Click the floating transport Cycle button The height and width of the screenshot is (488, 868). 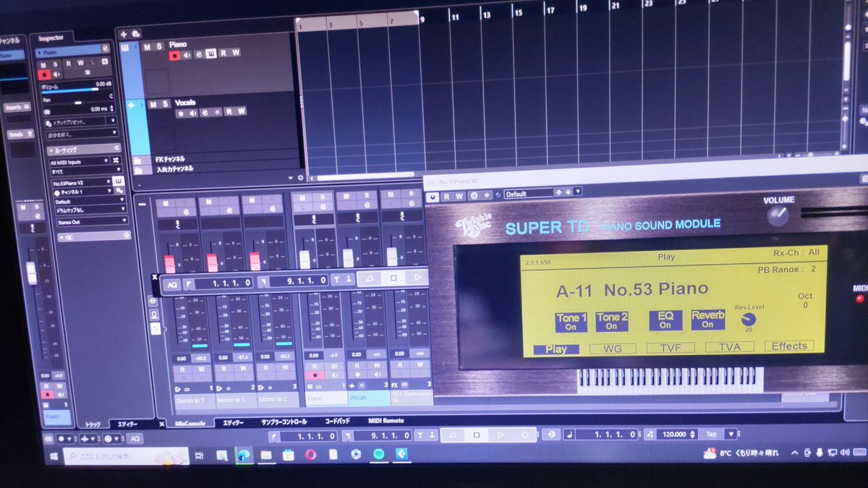(371, 278)
